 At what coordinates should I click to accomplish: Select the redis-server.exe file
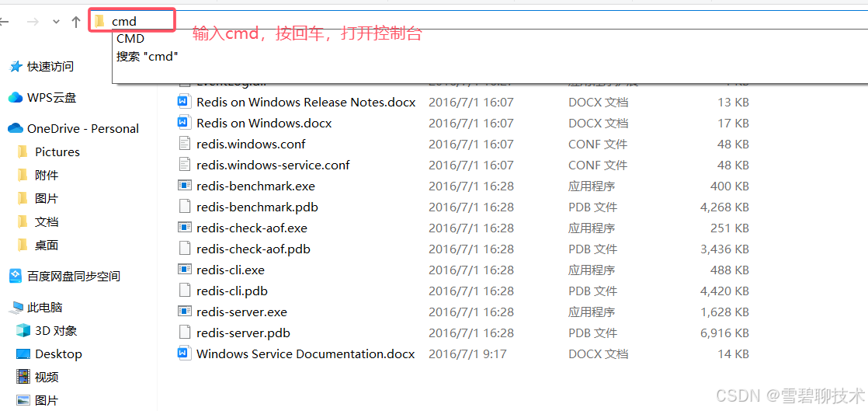(x=242, y=312)
